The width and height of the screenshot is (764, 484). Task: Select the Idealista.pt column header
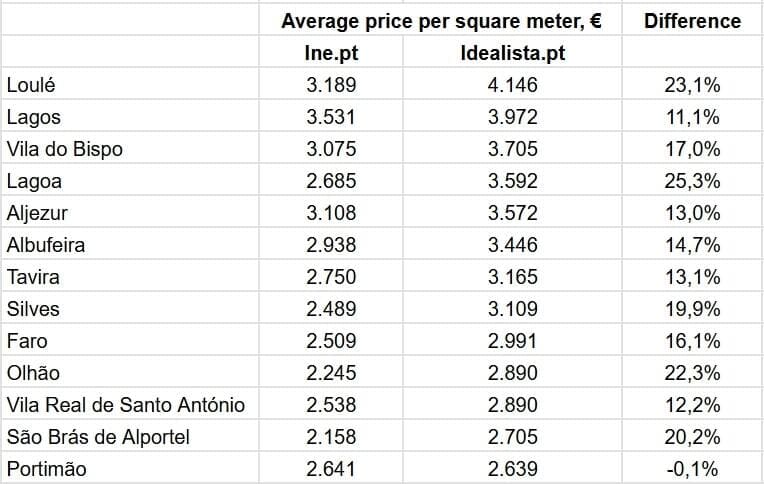(513, 53)
